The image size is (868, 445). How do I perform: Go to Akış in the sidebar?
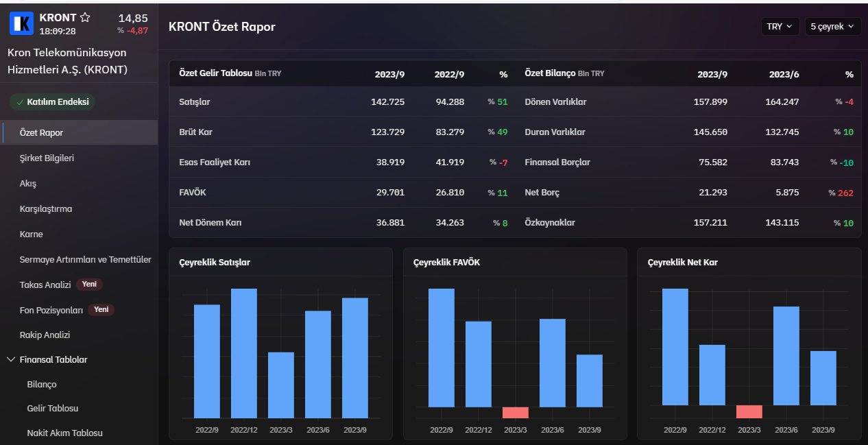click(28, 183)
